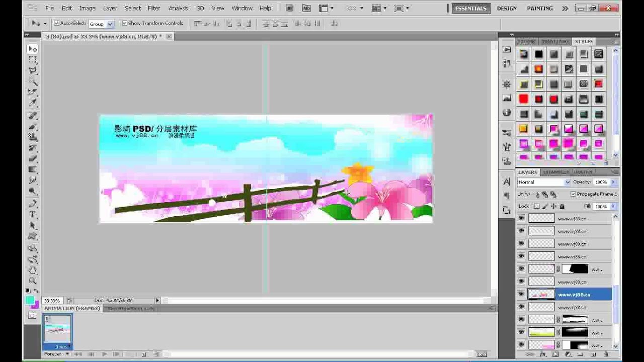Screen dimensions: 644x362
Task: Toggle lock position in Layers panel
Action: click(x=554, y=206)
